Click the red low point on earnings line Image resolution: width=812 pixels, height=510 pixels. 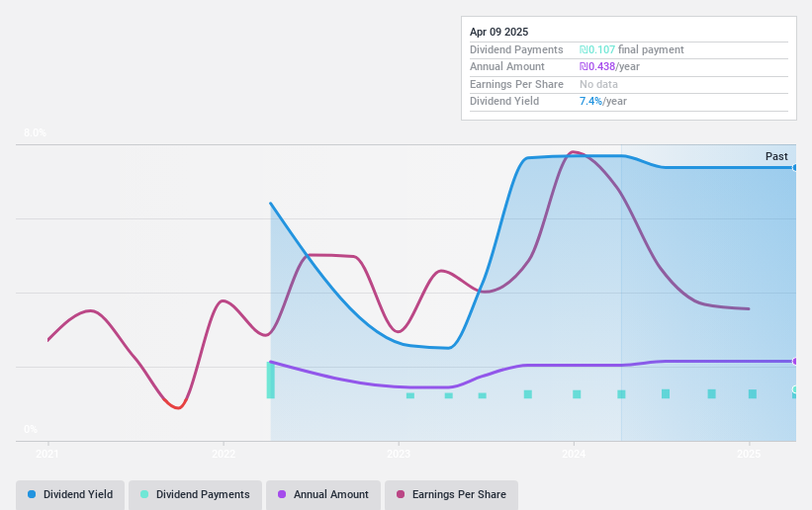click(x=178, y=407)
